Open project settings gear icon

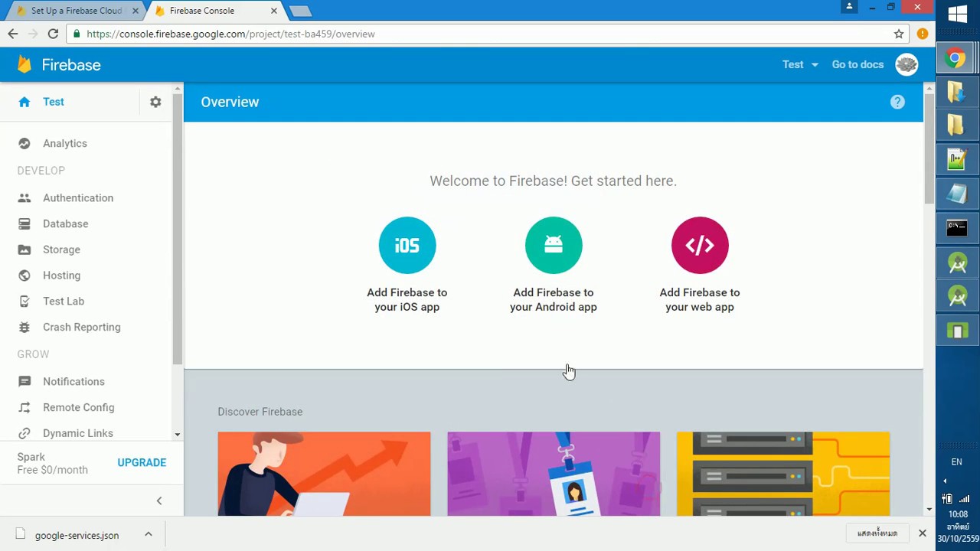pyautogui.click(x=155, y=102)
